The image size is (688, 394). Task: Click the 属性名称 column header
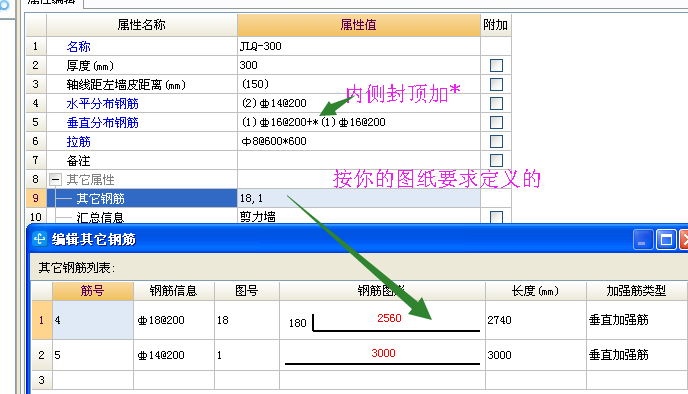point(142,25)
